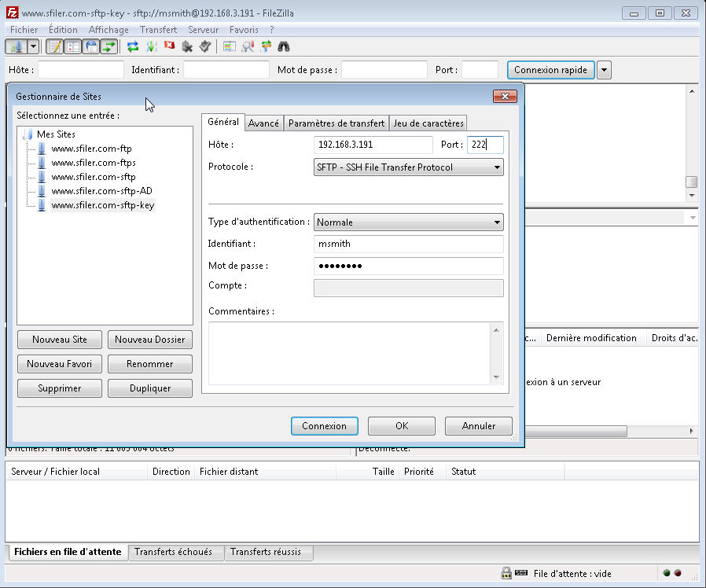Click the Supprimer button
Viewport: 706px width, 588px height.
(60, 388)
